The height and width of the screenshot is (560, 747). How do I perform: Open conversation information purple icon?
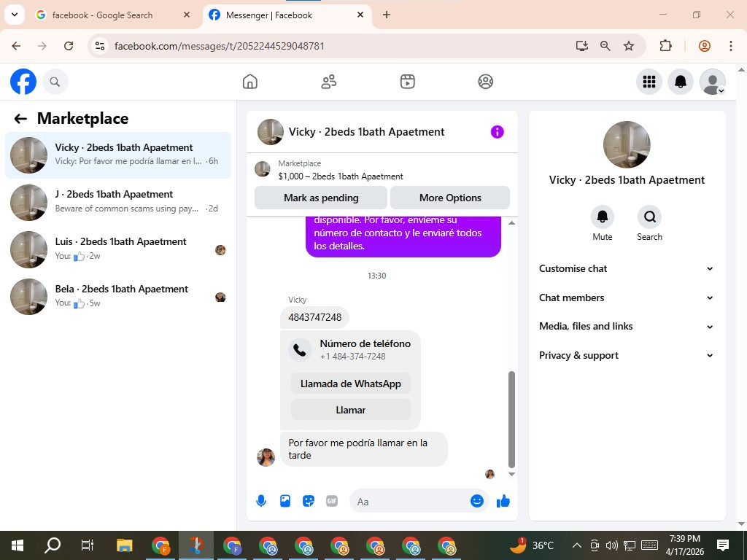497,132
